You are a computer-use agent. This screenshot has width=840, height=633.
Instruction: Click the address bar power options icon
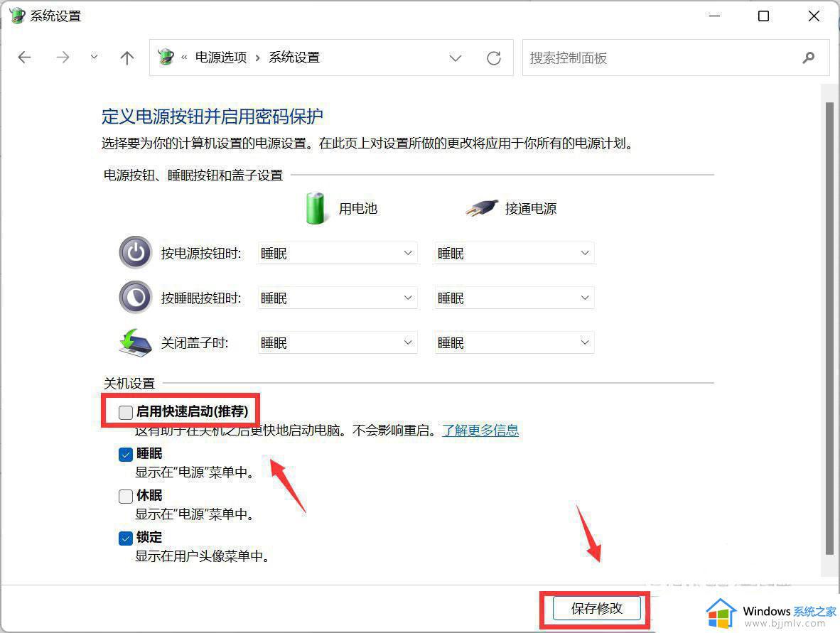pyautogui.click(x=166, y=57)
